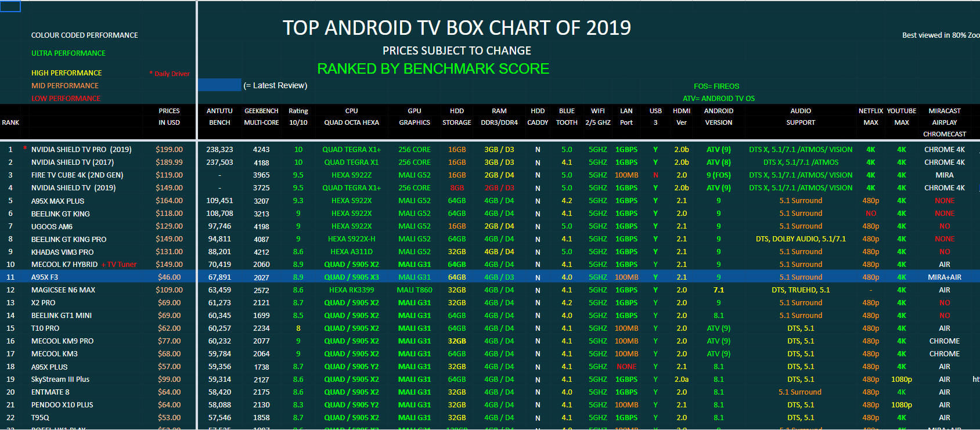Select the MECOOL K7 HYBRID device name
This screenshot has height=430, width=980.
64,265
